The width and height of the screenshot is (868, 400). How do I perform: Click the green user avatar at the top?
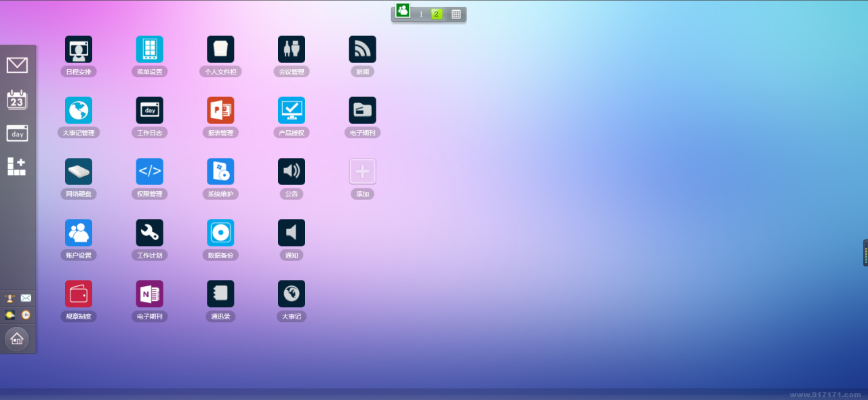(x=403, y=10)
